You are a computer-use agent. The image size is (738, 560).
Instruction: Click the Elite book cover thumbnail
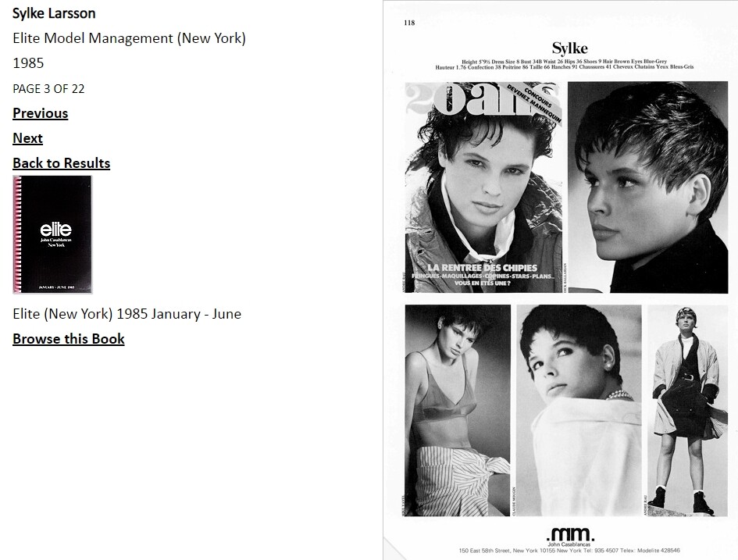click(52, 234)
